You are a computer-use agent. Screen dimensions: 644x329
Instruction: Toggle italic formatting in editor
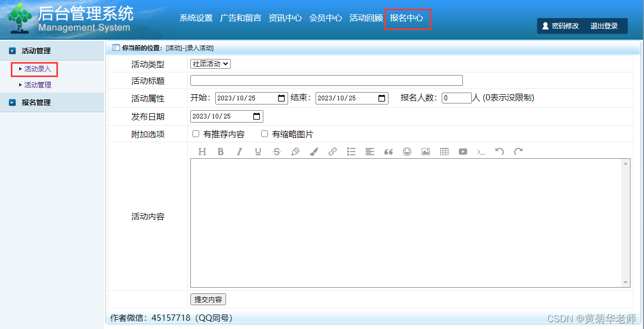239,152
